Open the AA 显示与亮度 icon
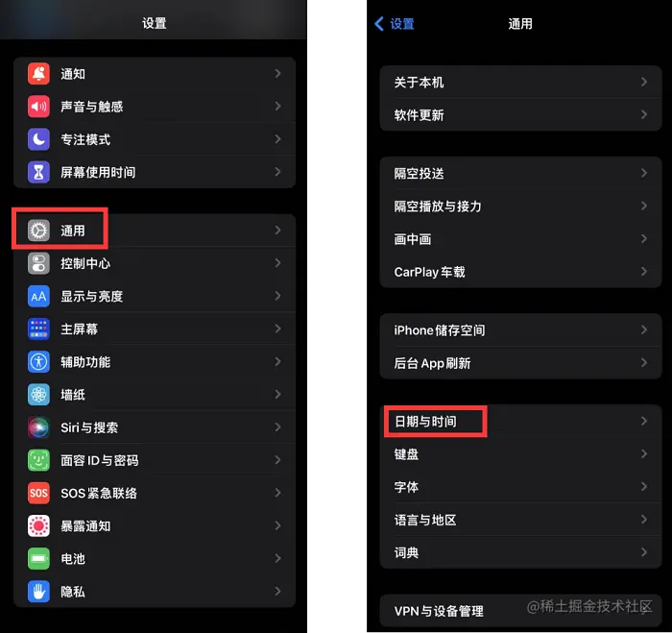Image resolution: width=672 pixels, height=633 pixels. tap(38, 297)
